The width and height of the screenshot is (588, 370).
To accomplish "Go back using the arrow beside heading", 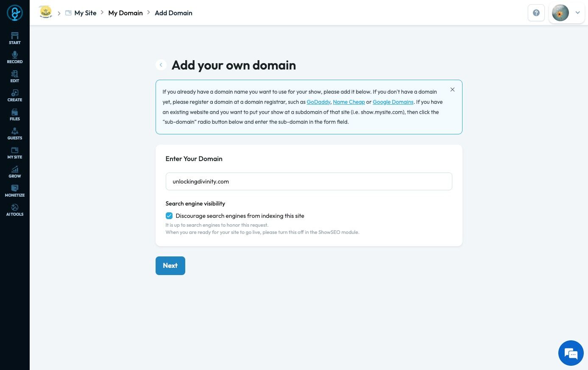I will [161, 65].
